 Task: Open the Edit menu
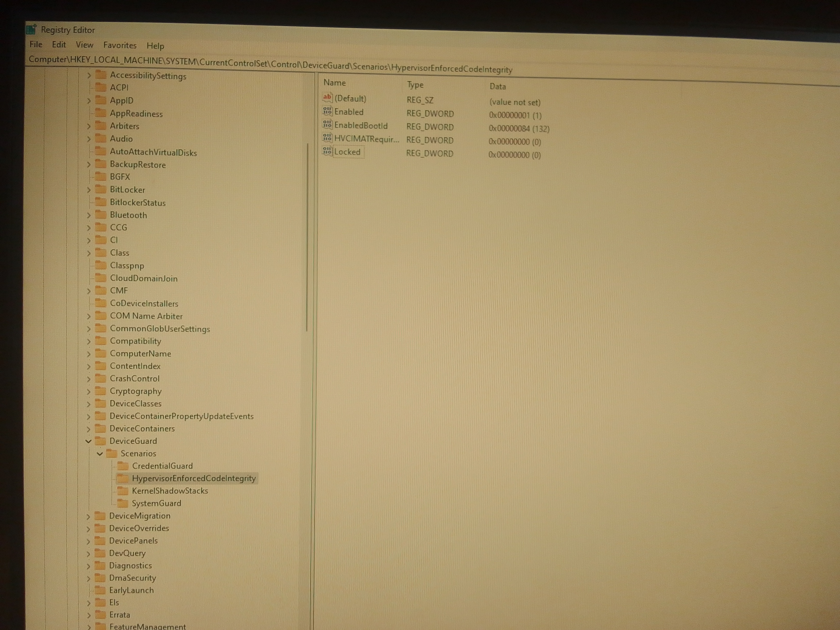point(59,45)
